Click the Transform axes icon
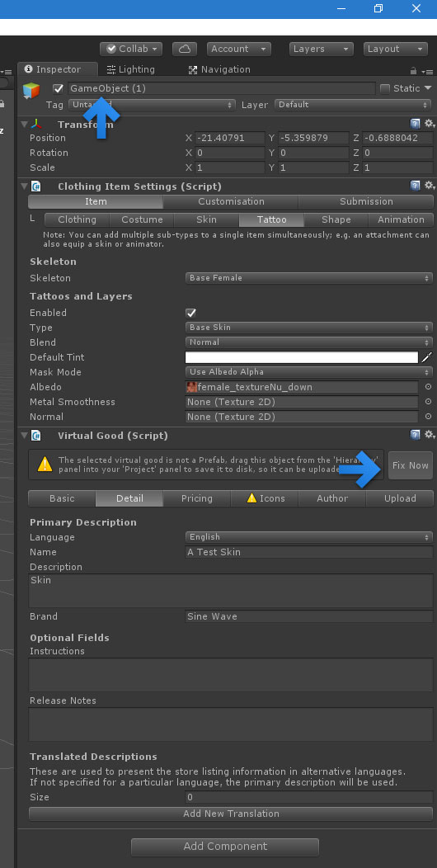 [36, 124]
